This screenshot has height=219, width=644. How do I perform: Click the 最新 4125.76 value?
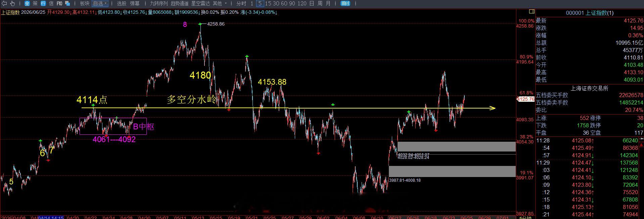633,20
